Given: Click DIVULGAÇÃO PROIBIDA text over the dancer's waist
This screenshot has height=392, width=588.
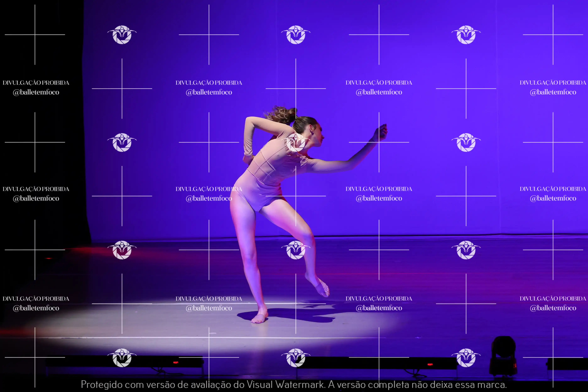Looking at the screenshot, I should [209, 189].
